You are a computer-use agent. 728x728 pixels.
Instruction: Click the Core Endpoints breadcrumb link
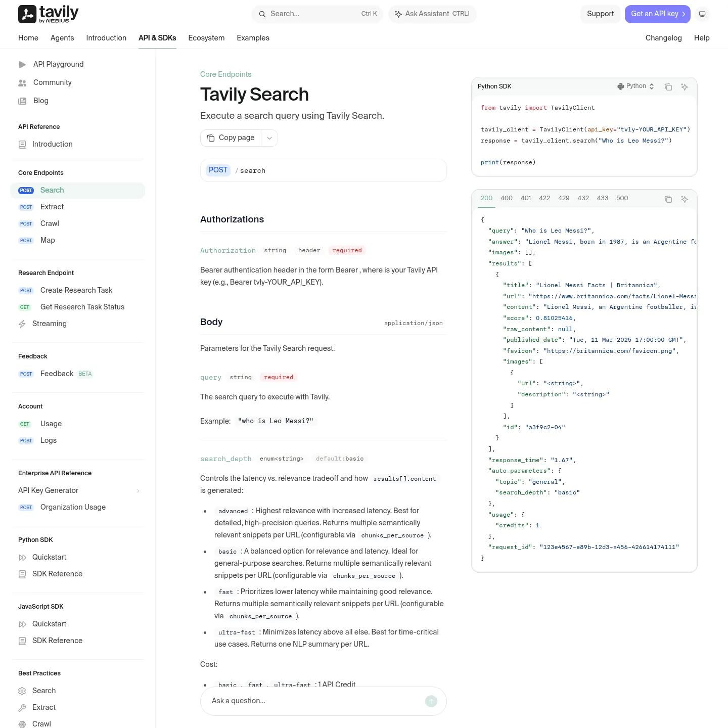pos(225,74)
